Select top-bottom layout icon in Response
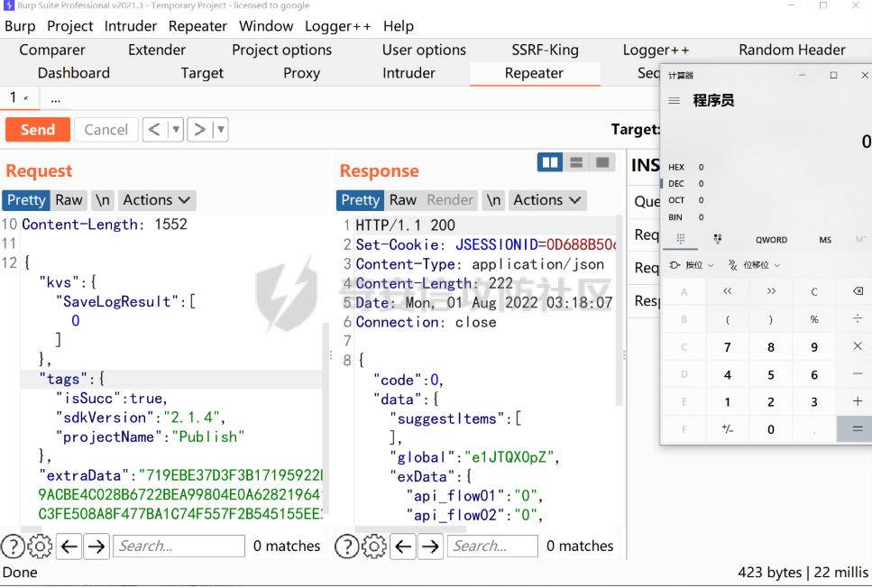 576,162
